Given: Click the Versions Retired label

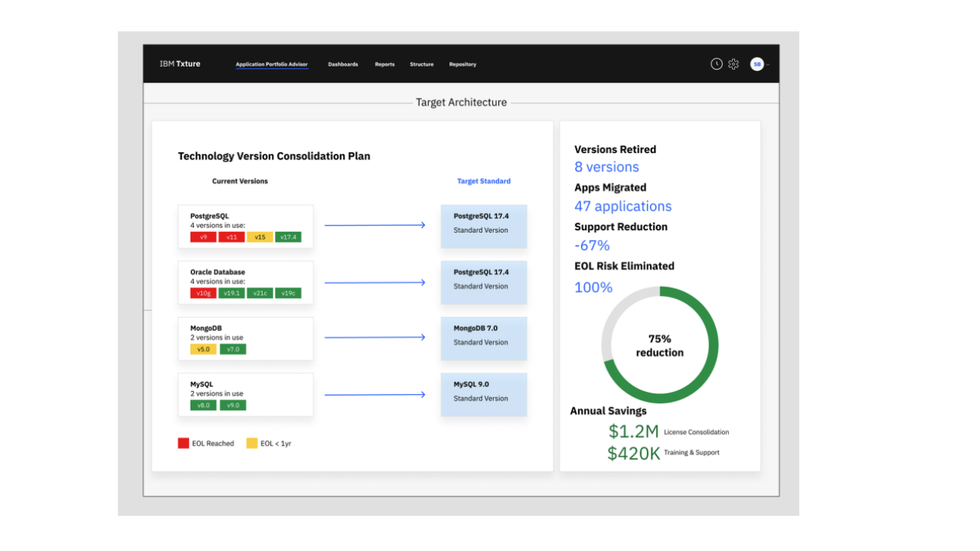Looking at the screenshot, I should click(x=615, y=149).
